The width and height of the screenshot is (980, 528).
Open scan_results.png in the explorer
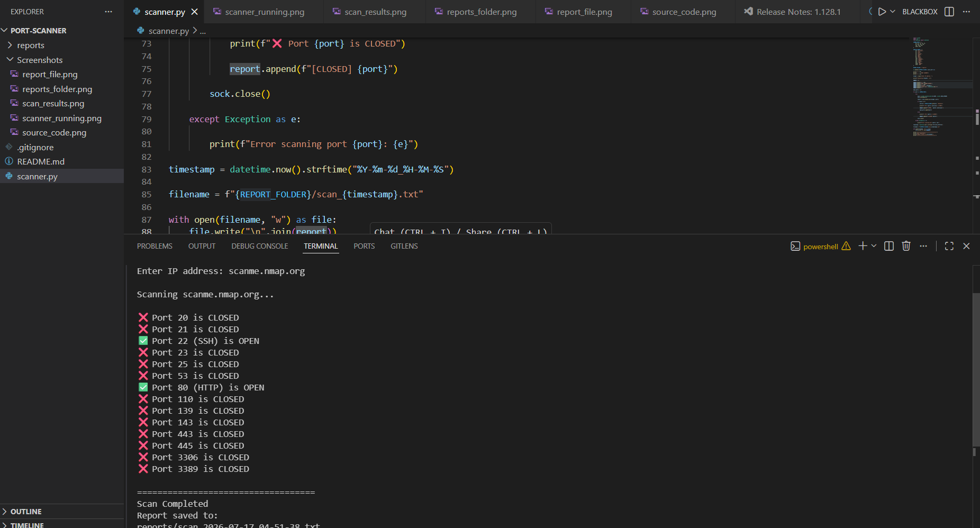coord(53,104)
